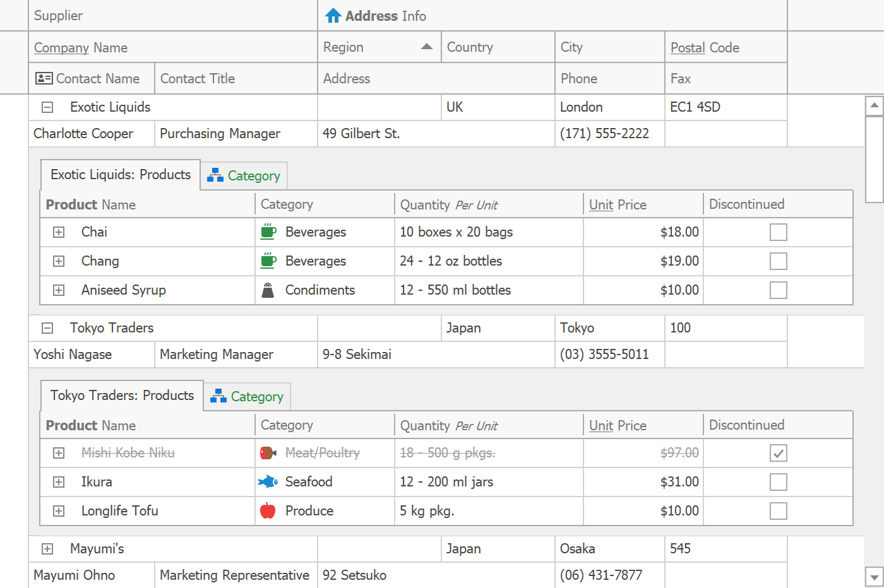Click Unit Price header in Tokyo Traders grid
884x588 pixels.
(x=618, y=426)
